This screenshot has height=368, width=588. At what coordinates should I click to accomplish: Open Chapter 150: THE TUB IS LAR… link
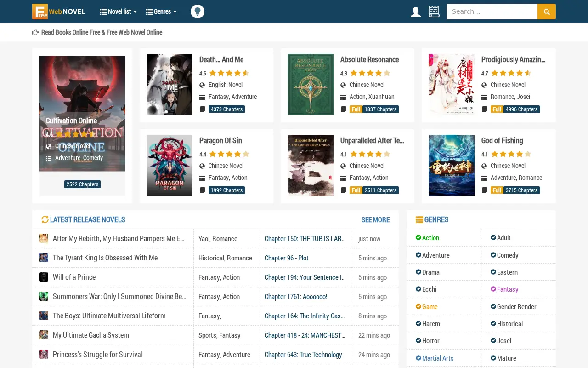[x=305, y=239]
